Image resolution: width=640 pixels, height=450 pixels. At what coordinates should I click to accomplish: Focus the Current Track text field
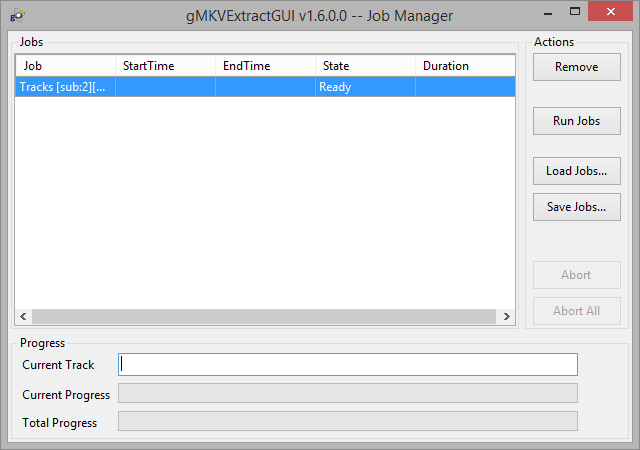pyautogui.click(x=348, y=365)
